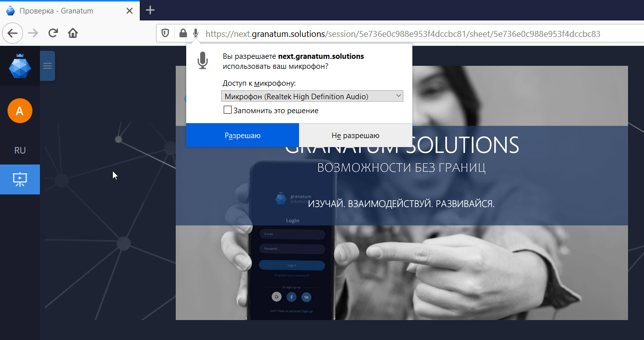Viewport: 644px width, 340px height.
Task: Show site security padlock info
Action: pos(183,33)
